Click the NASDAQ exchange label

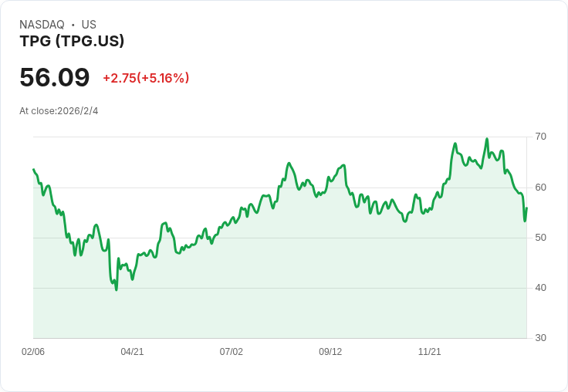click(42, 25)
